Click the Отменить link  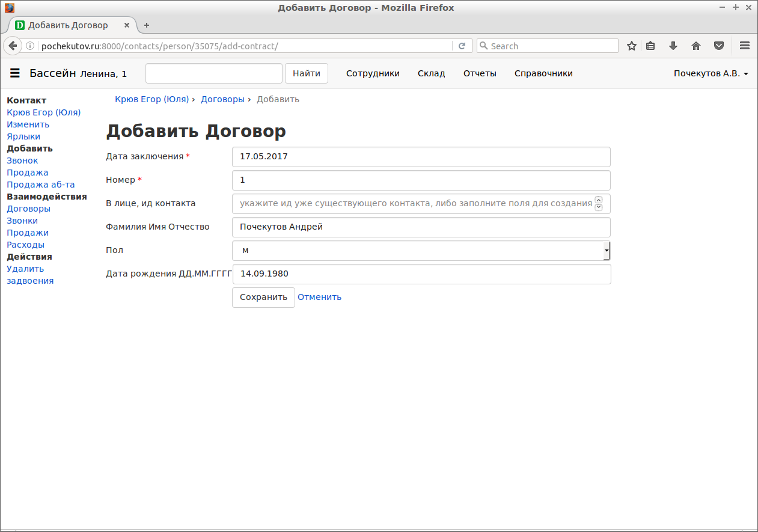point(319,297)
